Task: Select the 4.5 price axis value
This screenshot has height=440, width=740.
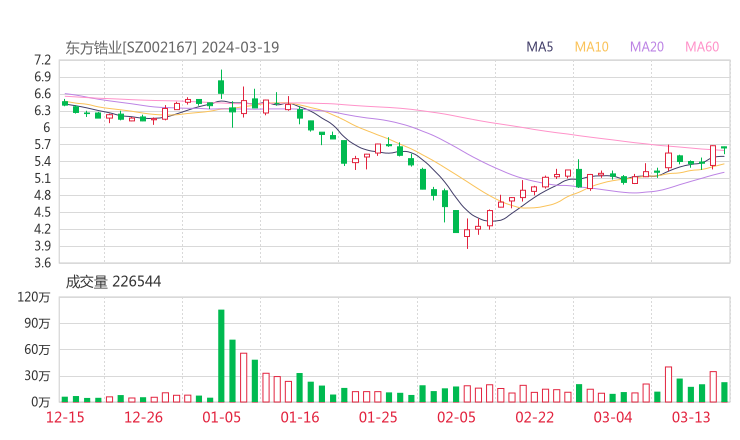Action: [x=42, y=212]
